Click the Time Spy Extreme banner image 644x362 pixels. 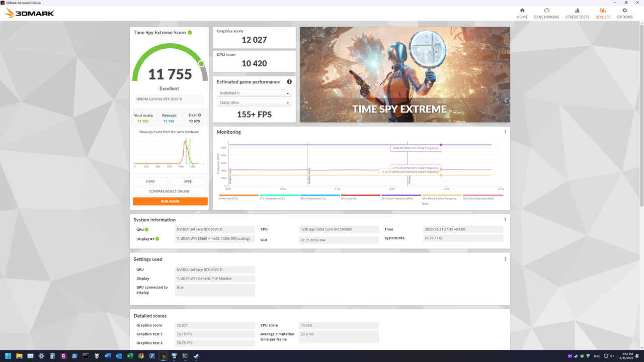[405, 74]
